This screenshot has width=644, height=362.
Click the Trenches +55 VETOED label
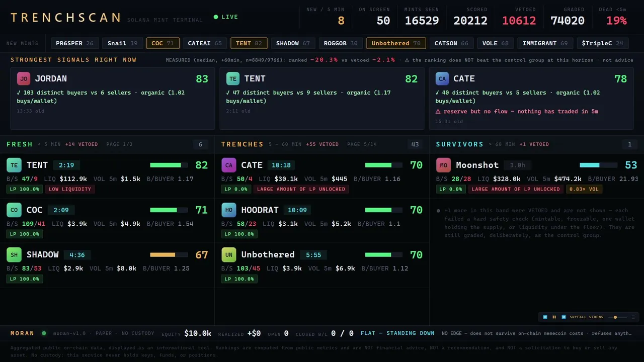[322, 144]
